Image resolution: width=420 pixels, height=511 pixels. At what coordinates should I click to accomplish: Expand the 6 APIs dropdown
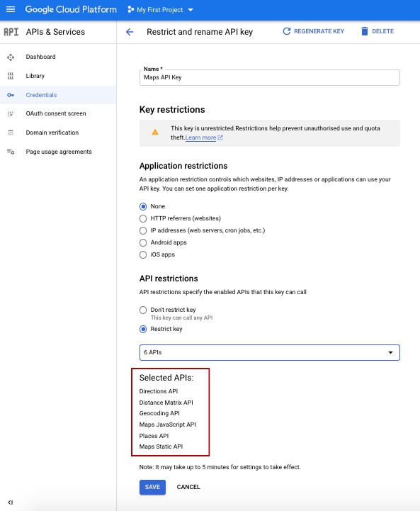point(270,353)
